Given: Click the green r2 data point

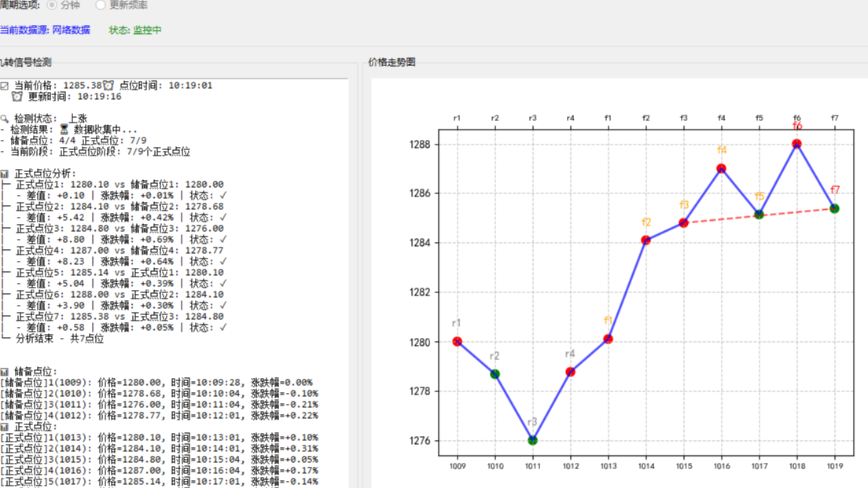Looking at the screenshot, I should click(495, 374).
